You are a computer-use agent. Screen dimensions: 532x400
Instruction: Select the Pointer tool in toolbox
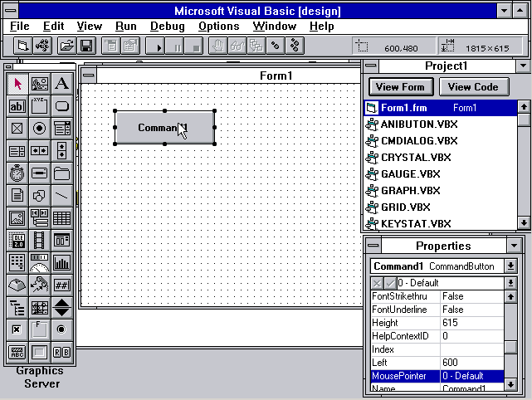17,84
